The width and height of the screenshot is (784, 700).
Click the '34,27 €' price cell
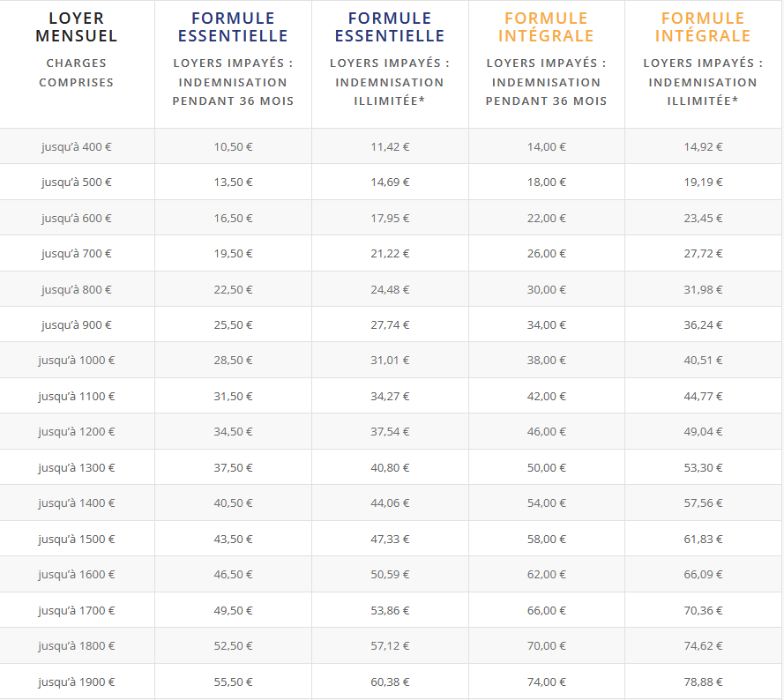tap(390, 397)
